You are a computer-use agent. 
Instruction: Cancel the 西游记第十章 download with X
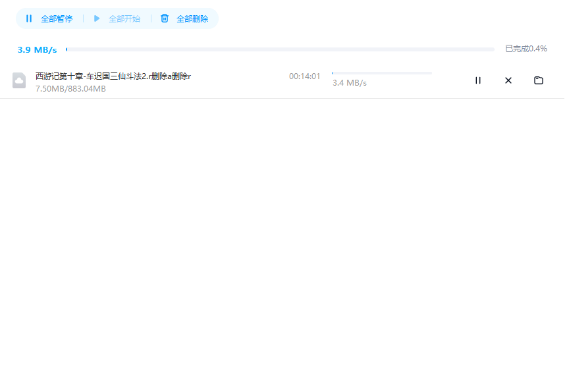(x=508, y=80)
